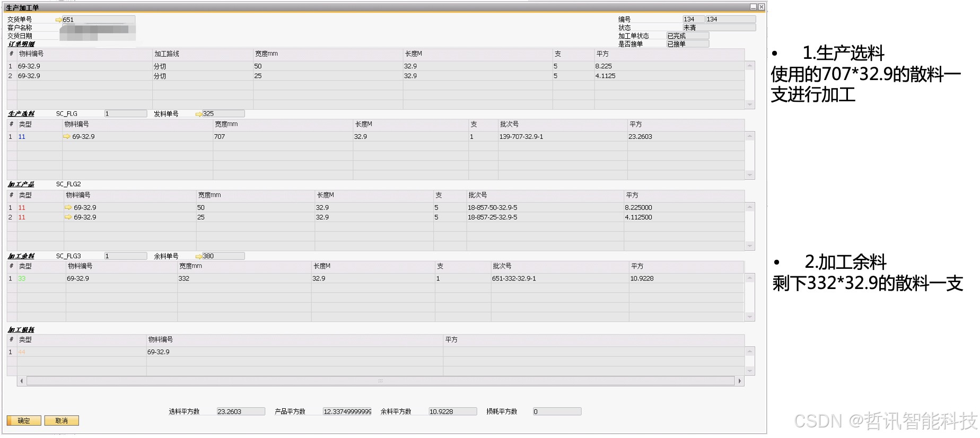
Task: Select type cell 33 in 加工余料
Action: pyautogui.click(x=41, y=278)
